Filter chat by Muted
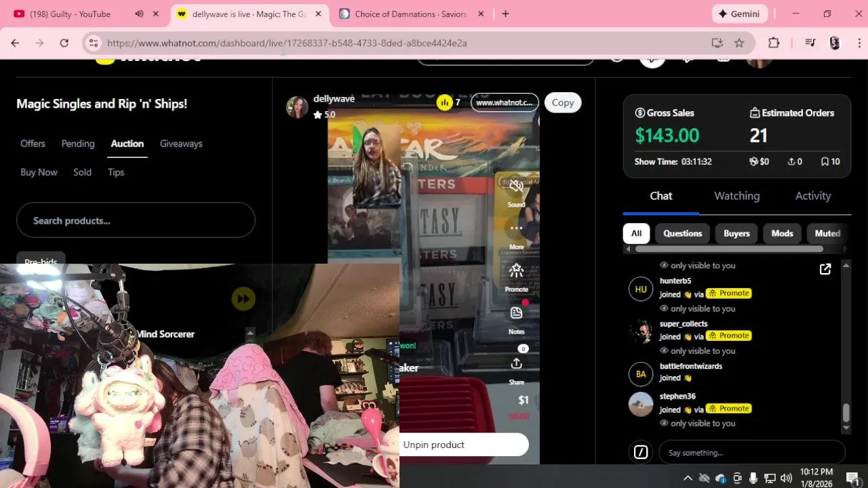The width and height of the screenshot is (868, 488). 827,233
